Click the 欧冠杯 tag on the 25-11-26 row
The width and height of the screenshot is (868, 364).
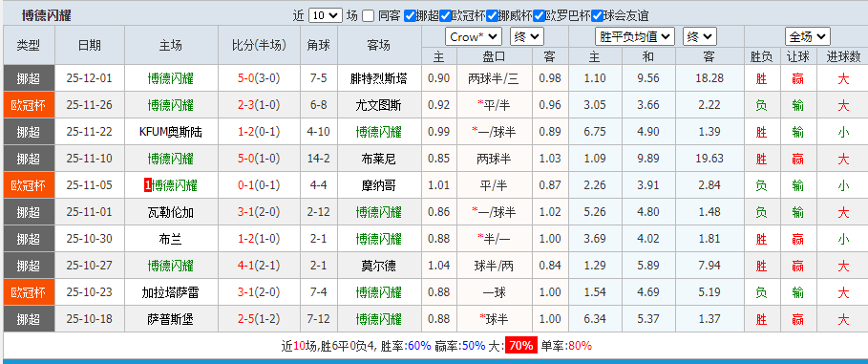point(29,105)
